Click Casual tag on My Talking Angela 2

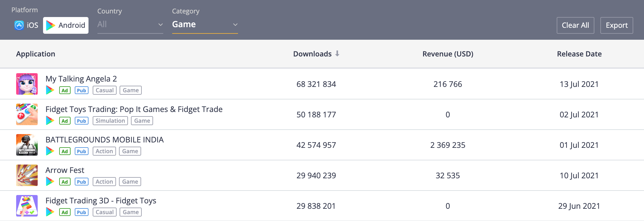click(105, 90)
